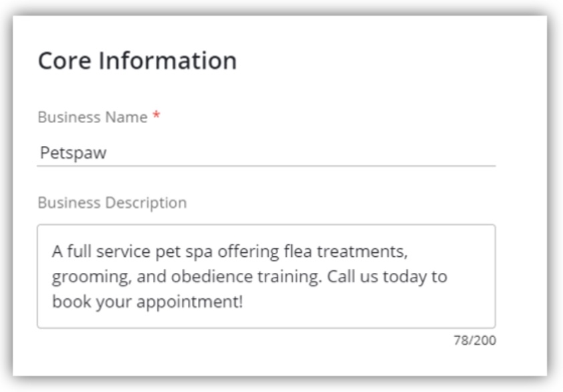Click the Business Name input field
The image size is (563, 392).
click(x=265, y=153)
